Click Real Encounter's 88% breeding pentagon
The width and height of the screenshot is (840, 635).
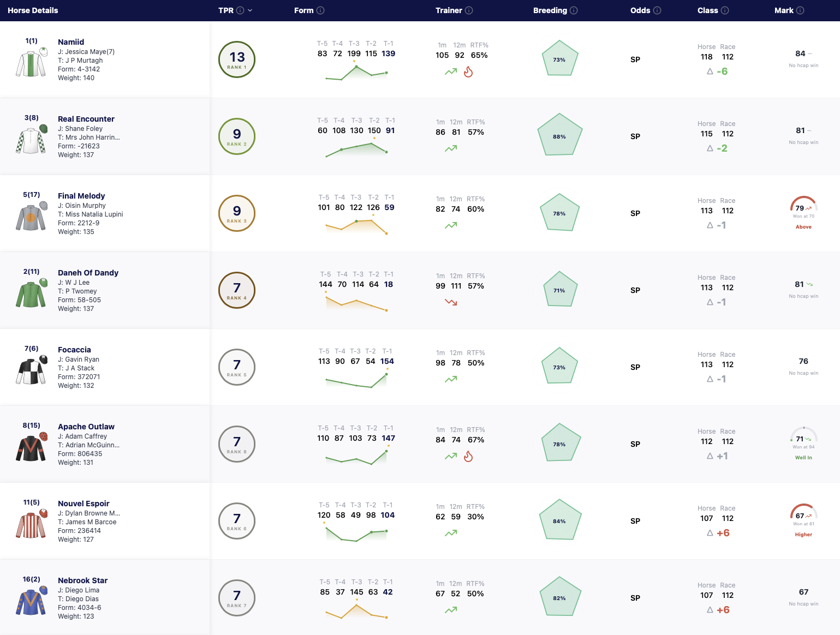[x=559, y=136]
